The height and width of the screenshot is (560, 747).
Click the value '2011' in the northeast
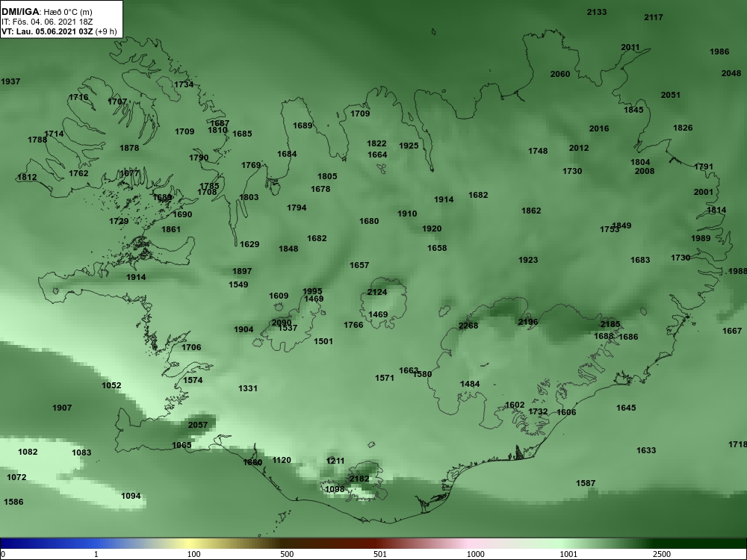630,47
